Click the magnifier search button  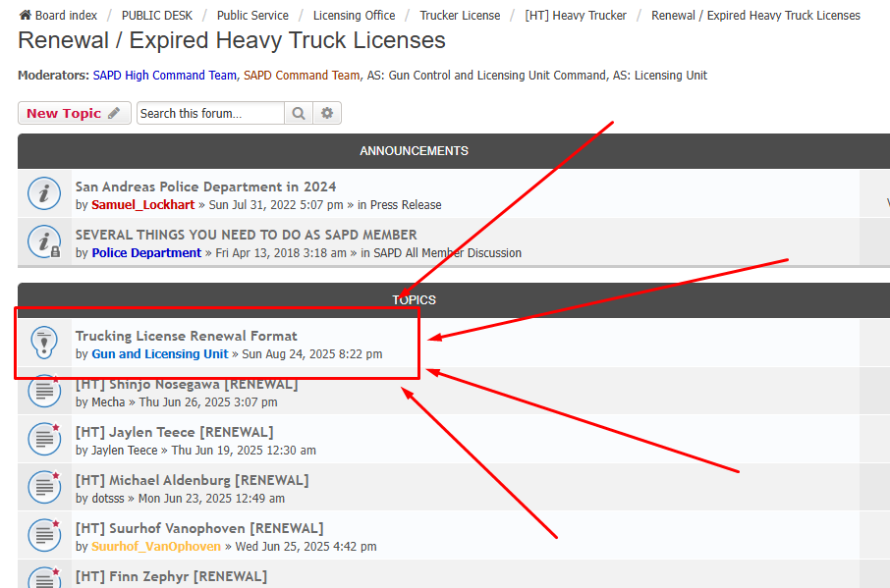coord(299,113)
